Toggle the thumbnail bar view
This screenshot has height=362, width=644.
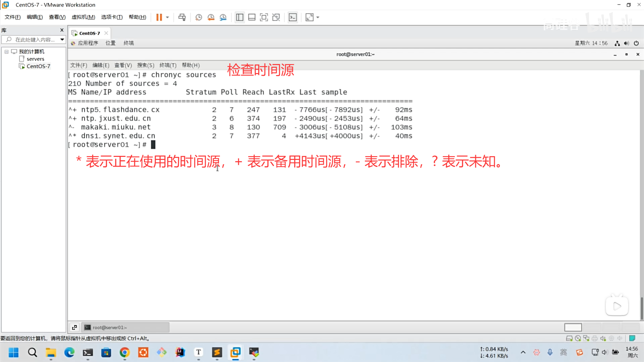tap(252, 17)
